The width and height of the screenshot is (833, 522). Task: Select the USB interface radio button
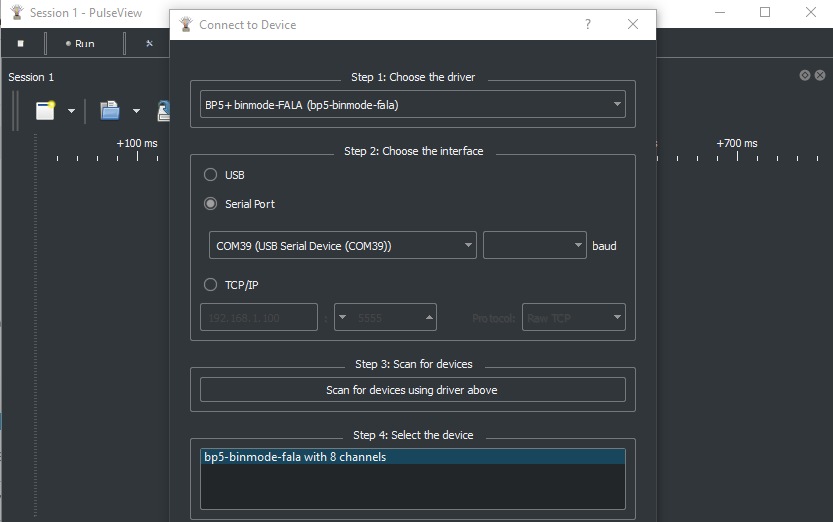(x=210, y=175)
